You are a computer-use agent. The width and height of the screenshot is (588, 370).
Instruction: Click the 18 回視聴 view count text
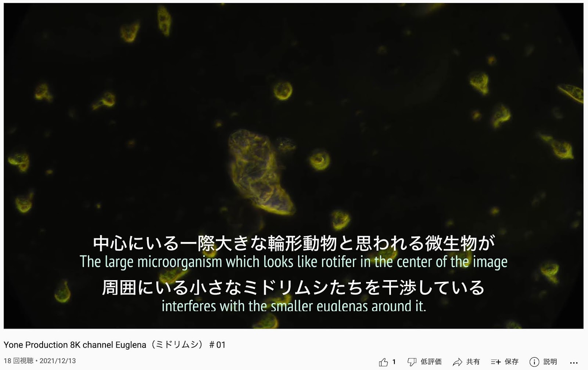[18, 361]
